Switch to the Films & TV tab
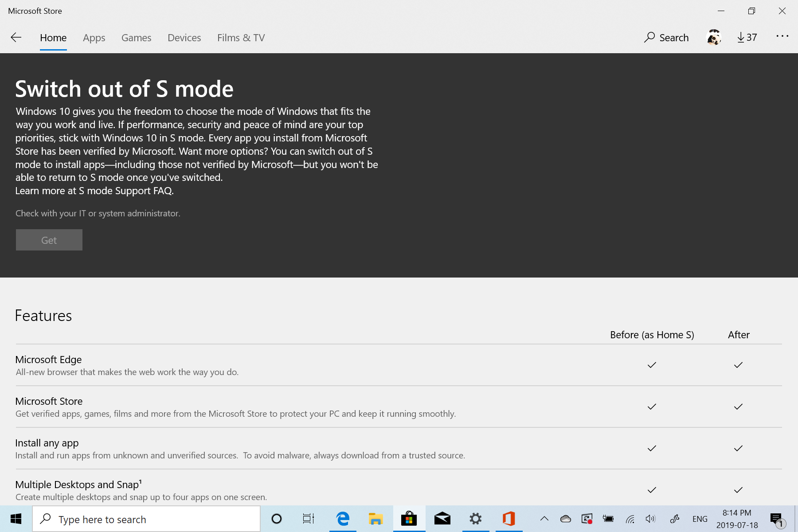 (x=241, y=38)
